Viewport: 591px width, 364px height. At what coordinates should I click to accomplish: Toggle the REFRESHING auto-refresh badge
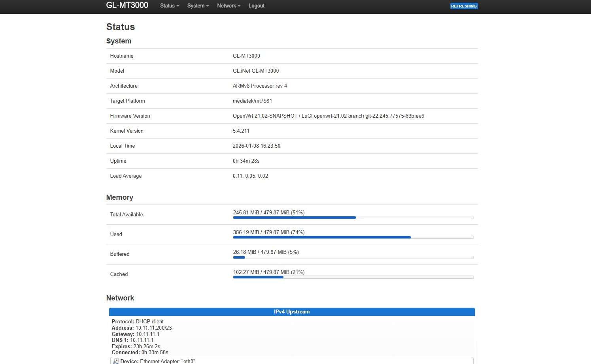point(464,6)
